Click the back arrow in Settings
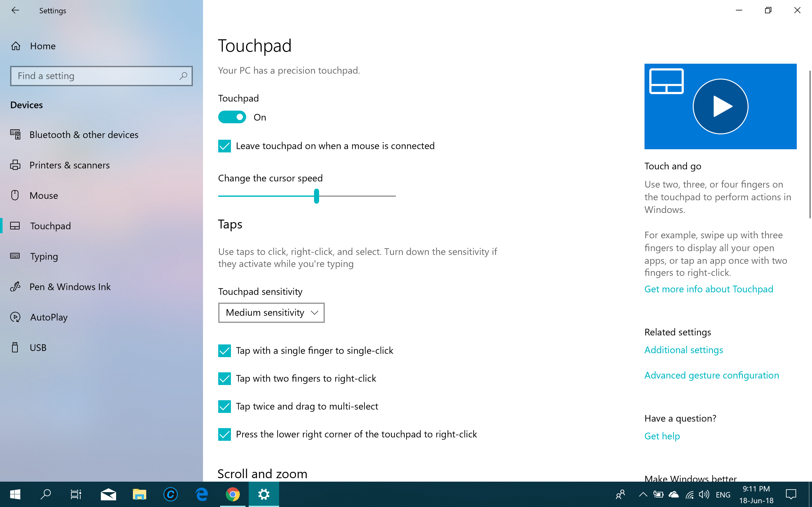This screenshot has height=507, width=812. click(15, 10)
